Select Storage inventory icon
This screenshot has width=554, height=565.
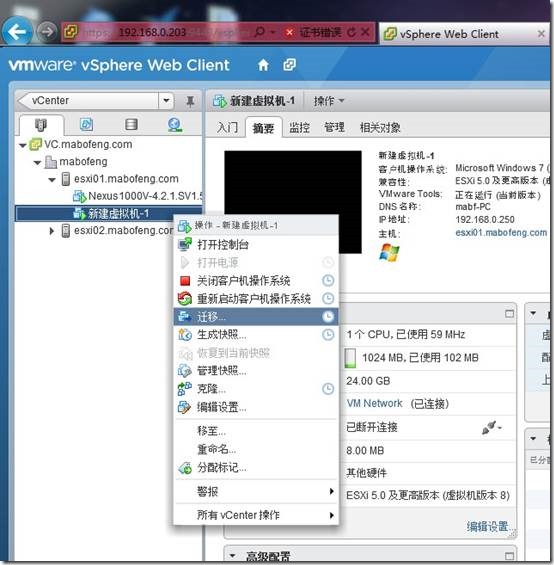[131, 124]
